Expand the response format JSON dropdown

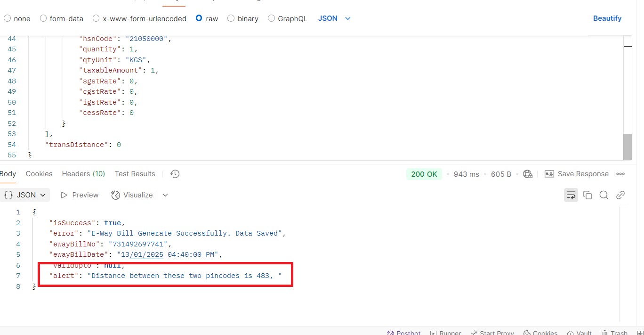tap(26, 195)
